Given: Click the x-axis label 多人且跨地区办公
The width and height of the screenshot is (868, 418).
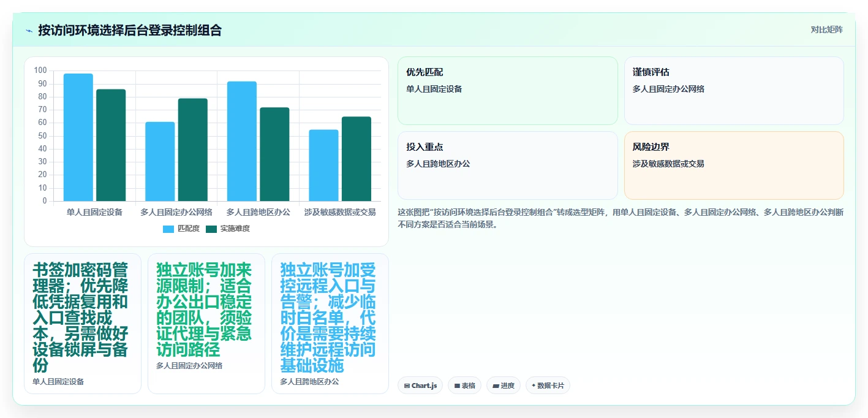Looking at the screenshot, I should (x=258, y=212).
